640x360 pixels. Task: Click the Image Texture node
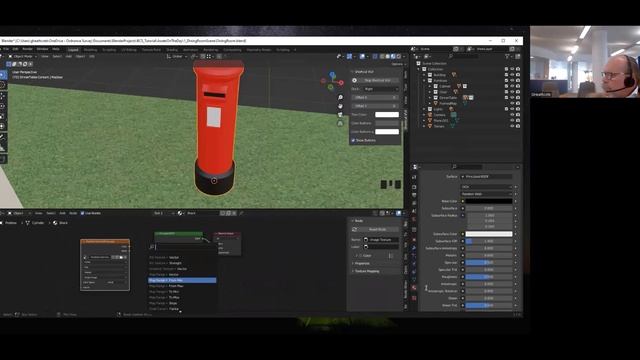105,265
